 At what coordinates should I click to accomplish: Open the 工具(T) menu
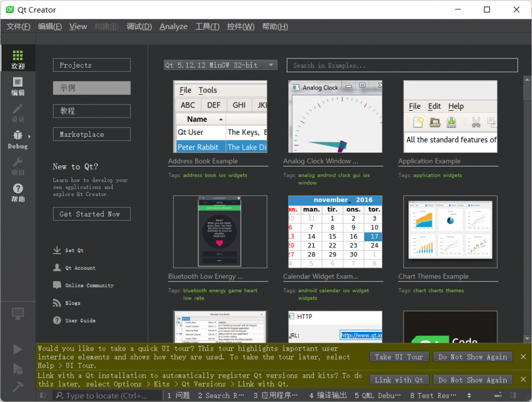pos(207,27)
